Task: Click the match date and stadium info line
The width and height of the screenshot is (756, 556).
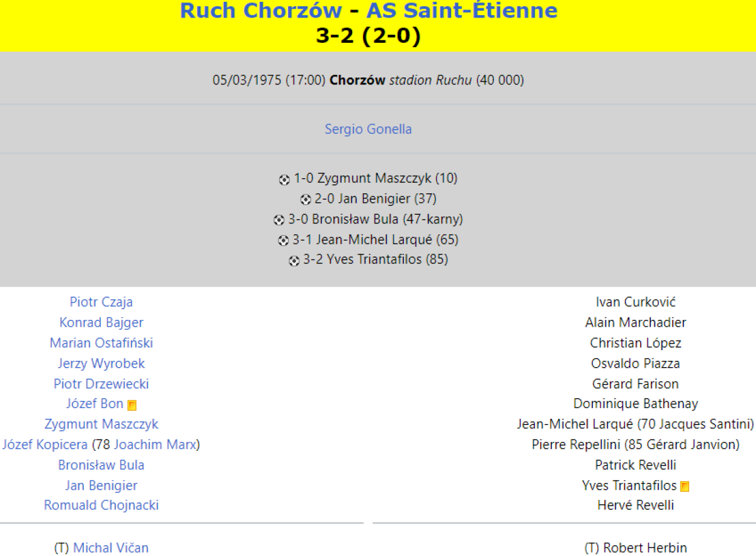Action: pos(368,81)
